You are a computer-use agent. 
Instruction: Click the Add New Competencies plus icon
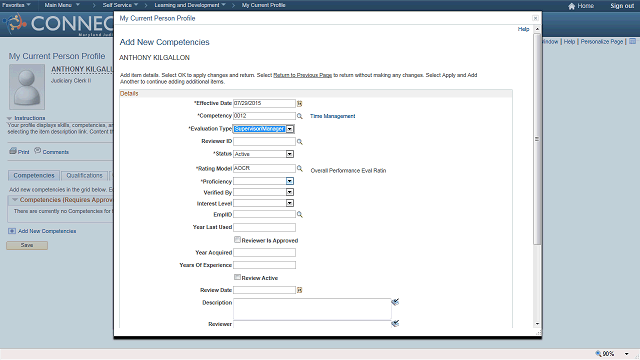[12, 231]
